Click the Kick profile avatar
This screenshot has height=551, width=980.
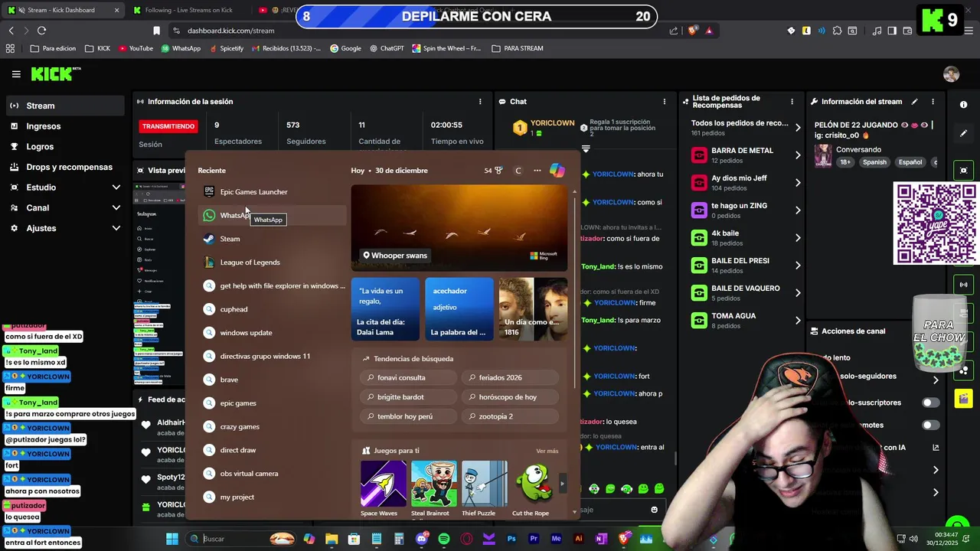(x=951, y=74)
